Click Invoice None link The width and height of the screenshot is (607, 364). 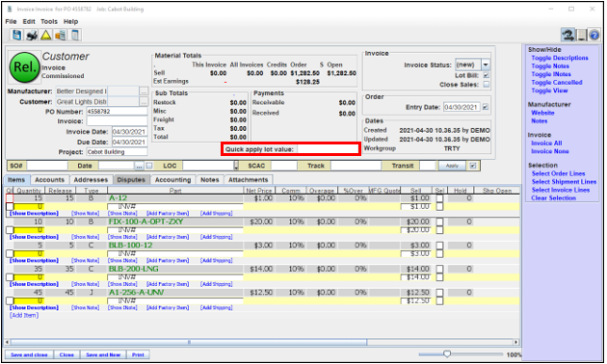[550, 151]
